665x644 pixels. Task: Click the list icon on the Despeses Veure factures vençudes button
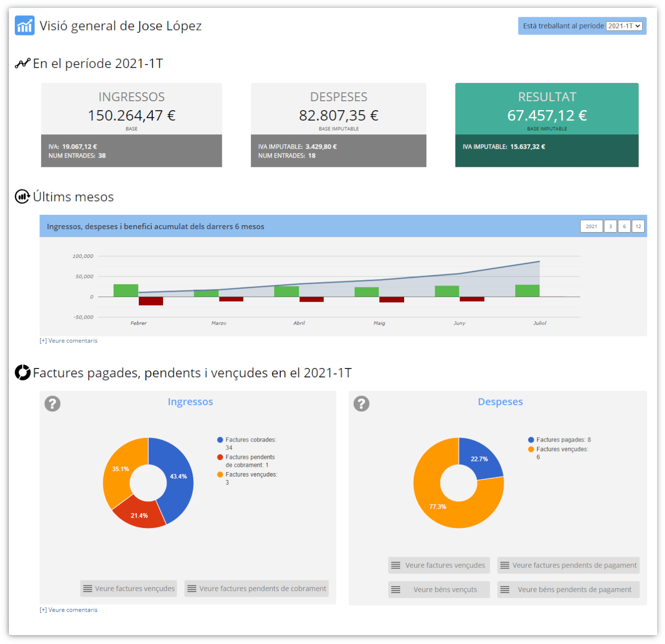pyautogui.click(x=396, y=565)
